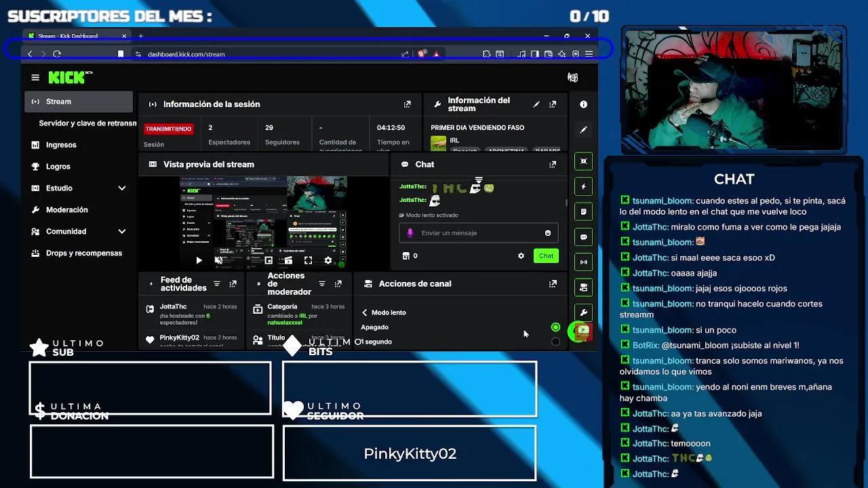Viewport: 868px width, 488px height.
Task: Go back from Modo lento submenu
Action: pos(365,312)
